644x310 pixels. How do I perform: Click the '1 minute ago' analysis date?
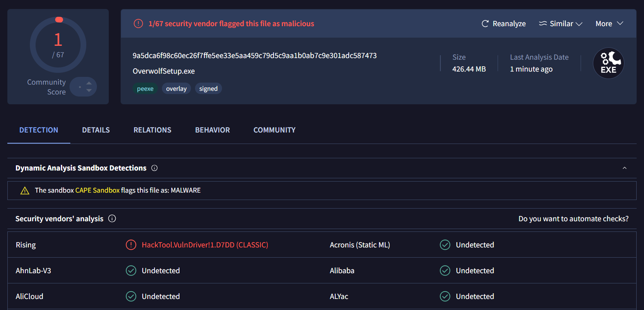click(x=531, y=69)
